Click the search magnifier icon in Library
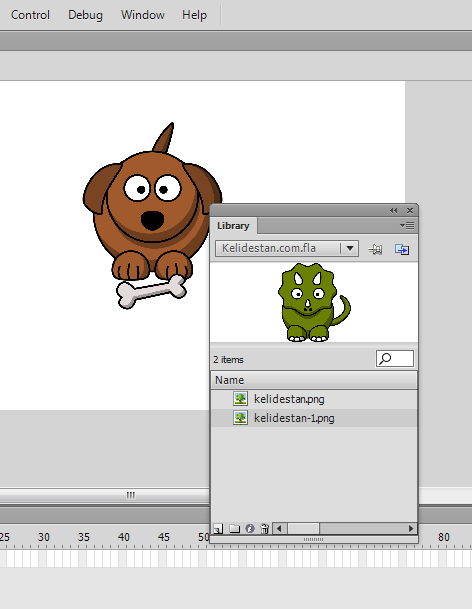This screenshot has height=609, width=472. [x=385, y=358]
